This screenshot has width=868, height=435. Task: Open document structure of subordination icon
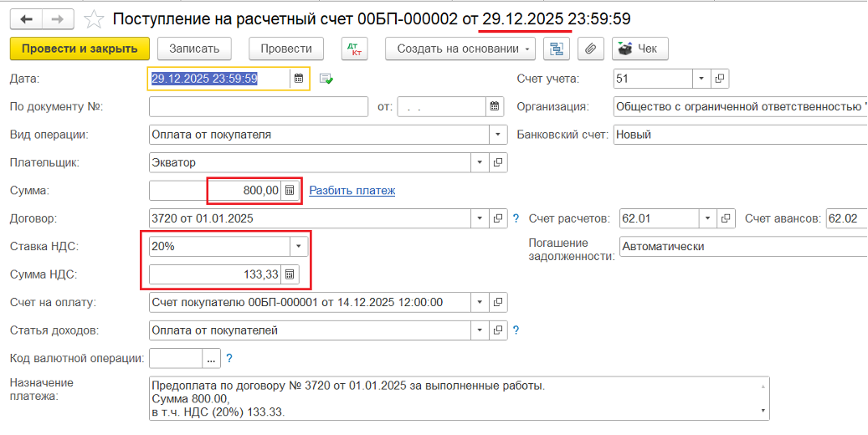(555, 49)
